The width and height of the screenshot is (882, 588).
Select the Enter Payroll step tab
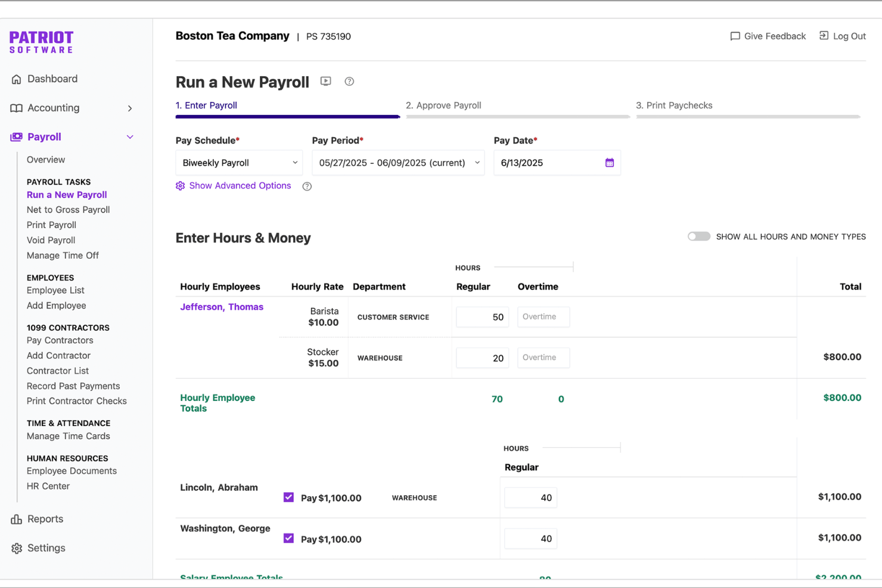pyautogui.click(x=206, y=105)
